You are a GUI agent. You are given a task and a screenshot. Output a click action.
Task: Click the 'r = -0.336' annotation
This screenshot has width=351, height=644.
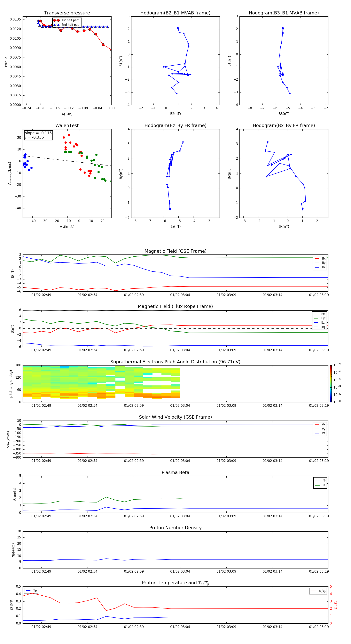coord(35,137)
